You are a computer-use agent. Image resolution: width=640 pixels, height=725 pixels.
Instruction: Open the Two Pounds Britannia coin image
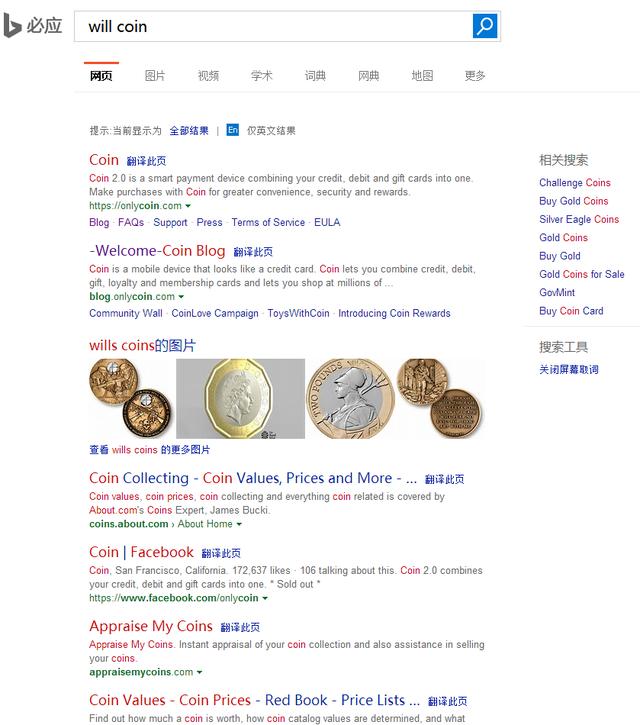[x=351, y=399]
